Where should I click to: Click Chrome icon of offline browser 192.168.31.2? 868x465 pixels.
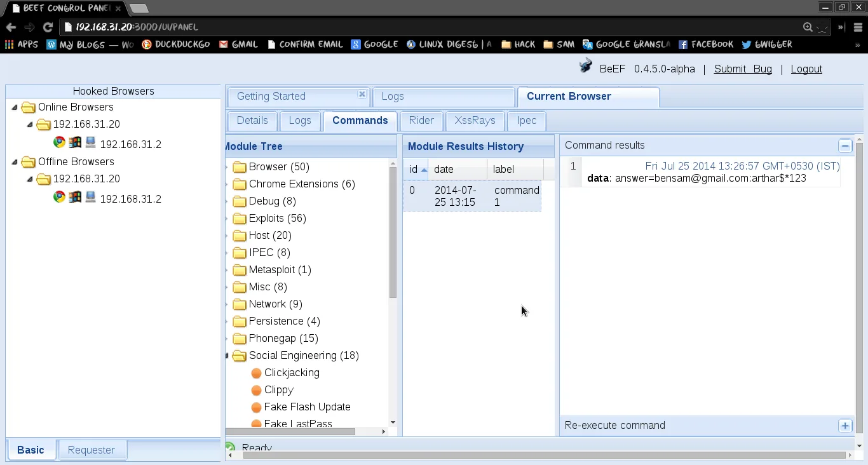point(59,197)
